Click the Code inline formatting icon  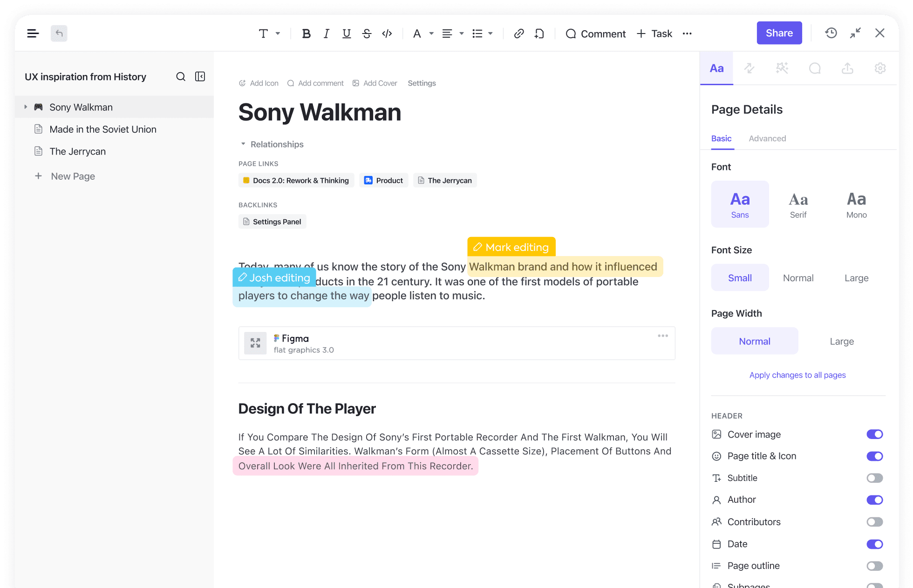(x=387, y=33)
